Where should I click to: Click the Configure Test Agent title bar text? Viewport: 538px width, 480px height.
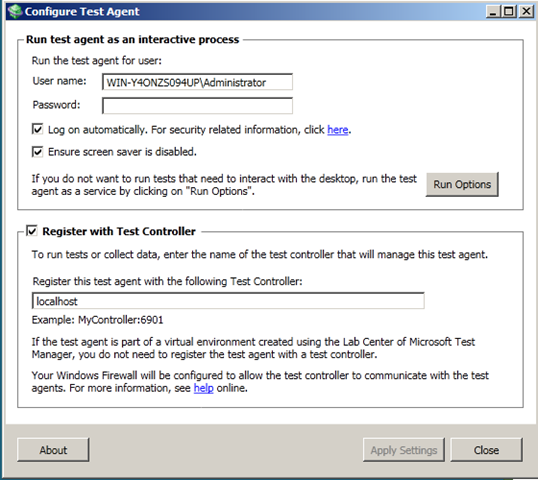click(82, 12)
